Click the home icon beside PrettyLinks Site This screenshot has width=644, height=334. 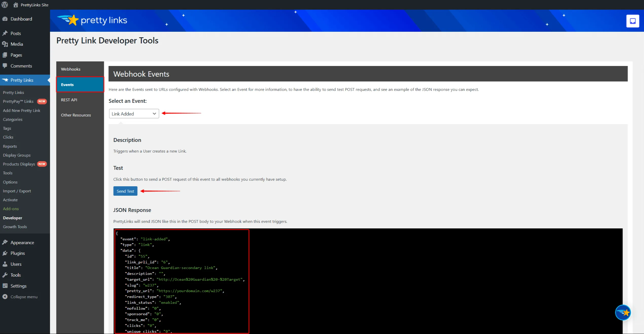16,5
